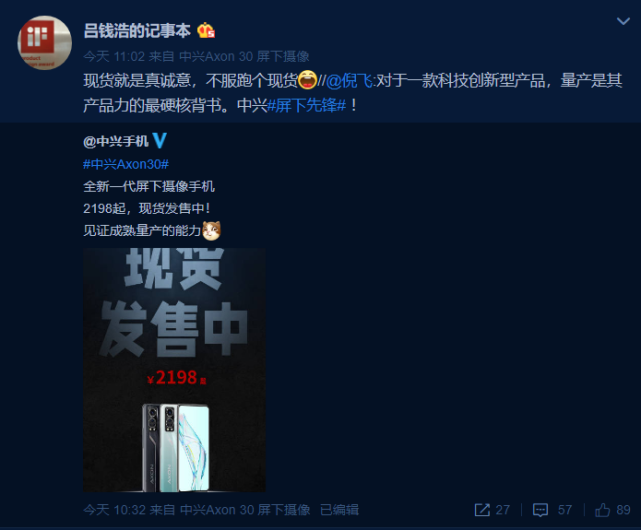The height and width of the screenshot is (530, 641).
Task: Open the #中兴Axon30# hashtag topic
Action: [x=126, y=164]
